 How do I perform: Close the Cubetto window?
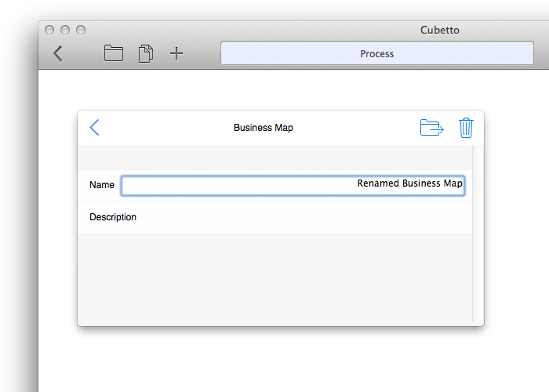pos(49,30)
